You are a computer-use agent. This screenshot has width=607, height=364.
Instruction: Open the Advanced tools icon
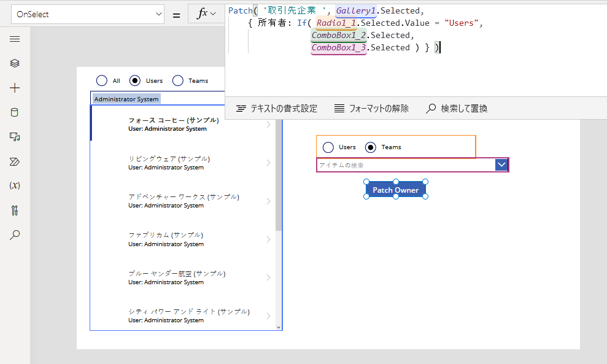coord(15,211)
